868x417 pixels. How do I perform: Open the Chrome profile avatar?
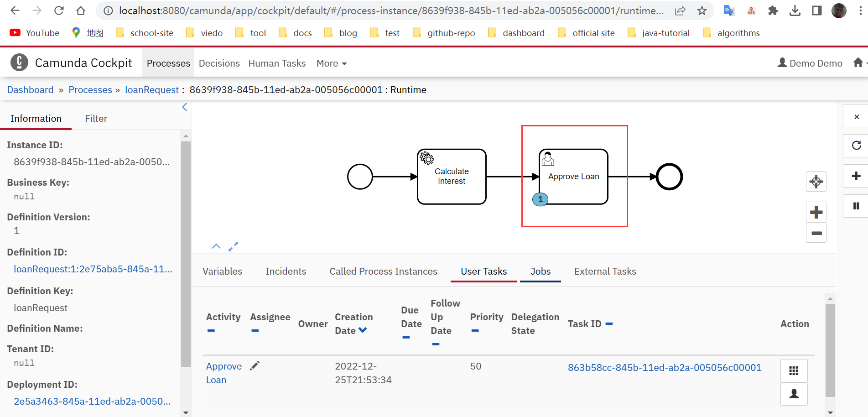pyautogui.click(x=839, y=10)
